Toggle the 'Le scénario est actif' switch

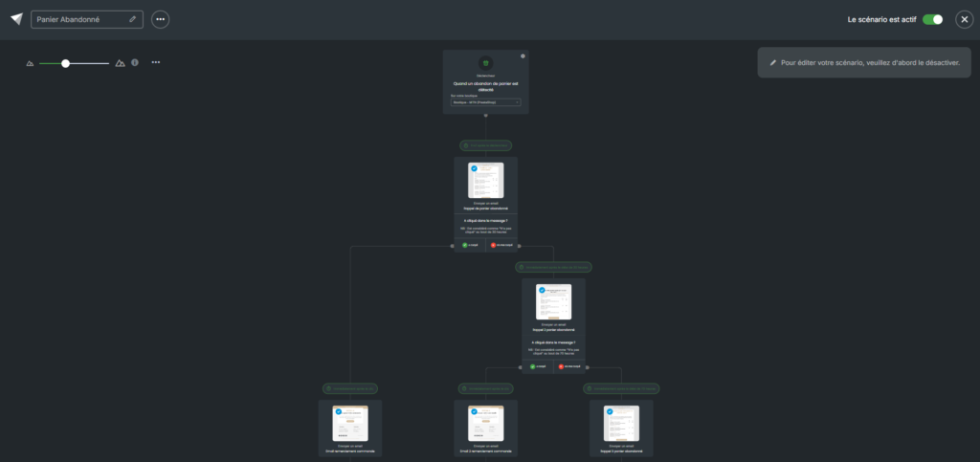pos(932,19)
